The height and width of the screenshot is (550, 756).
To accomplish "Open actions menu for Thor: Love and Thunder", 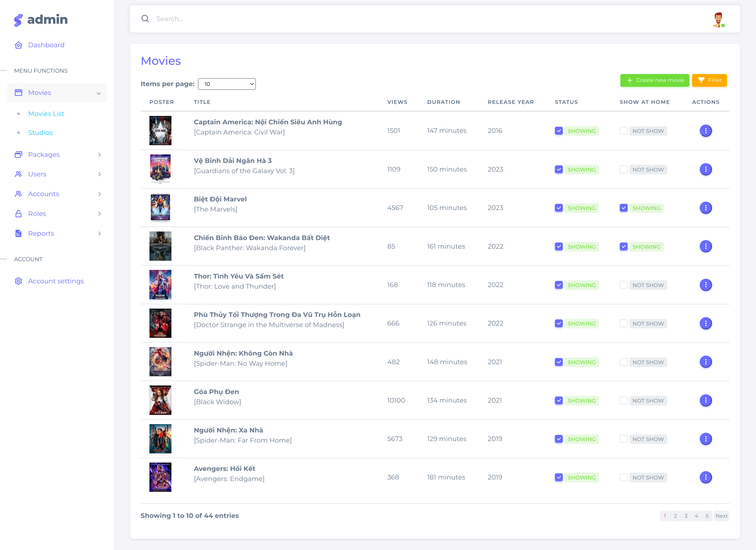I will pyautogui.click(x=705, y=285).
